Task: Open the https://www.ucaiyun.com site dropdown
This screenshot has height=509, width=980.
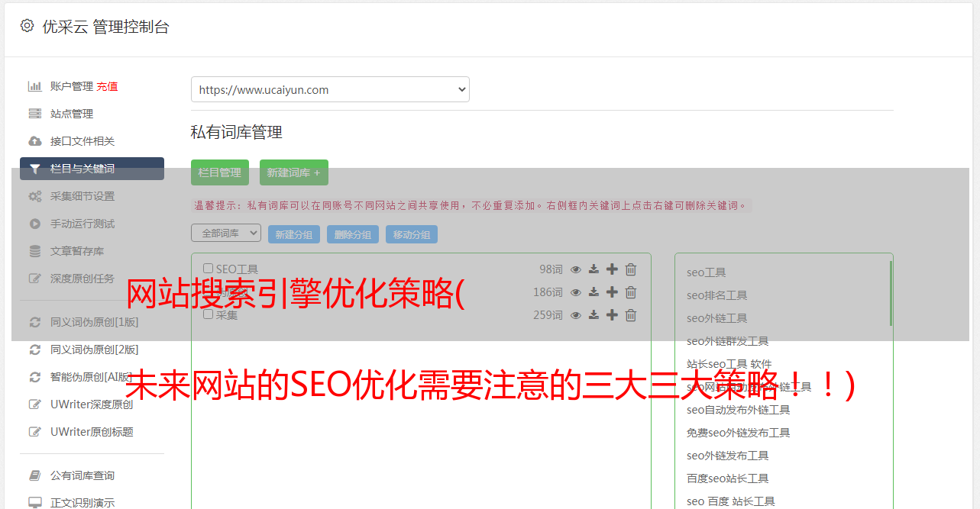Action: pos(330,89)
